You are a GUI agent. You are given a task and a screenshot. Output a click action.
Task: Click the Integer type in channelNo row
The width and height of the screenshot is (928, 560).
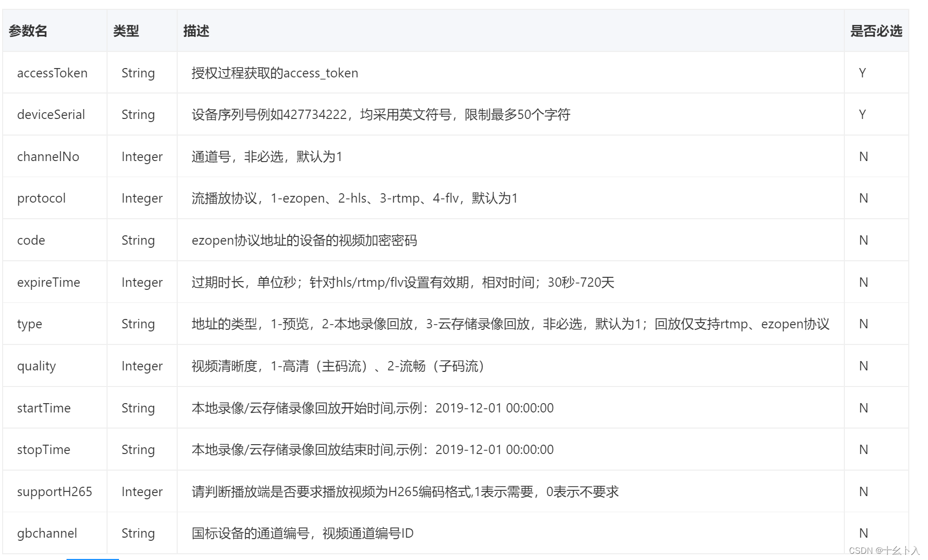[x=142, y=157]
